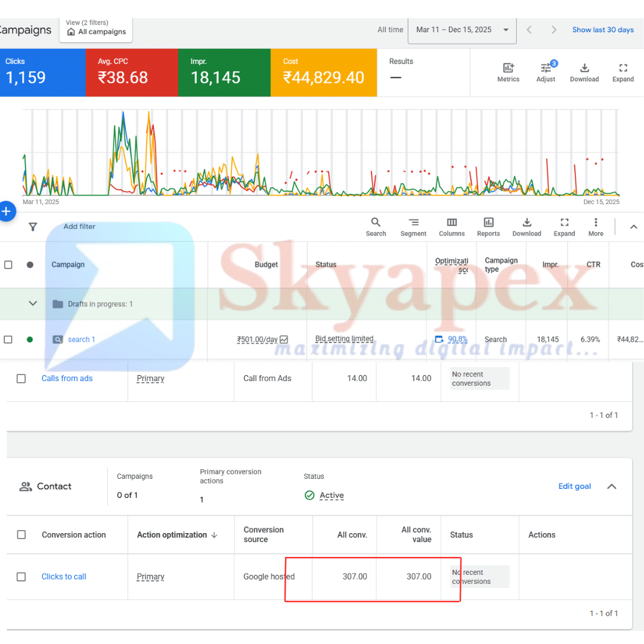
Task: Open the More three-dot menu
Action: (595, 222)
